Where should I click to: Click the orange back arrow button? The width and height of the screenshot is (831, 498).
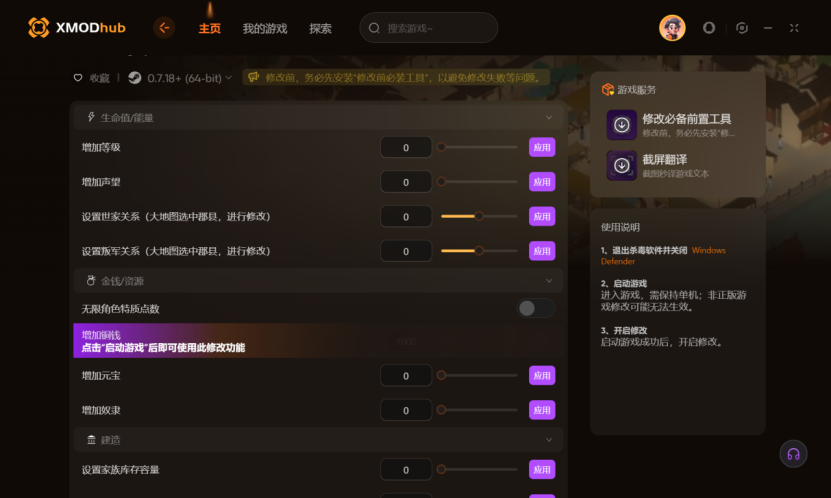coord(164,28)
